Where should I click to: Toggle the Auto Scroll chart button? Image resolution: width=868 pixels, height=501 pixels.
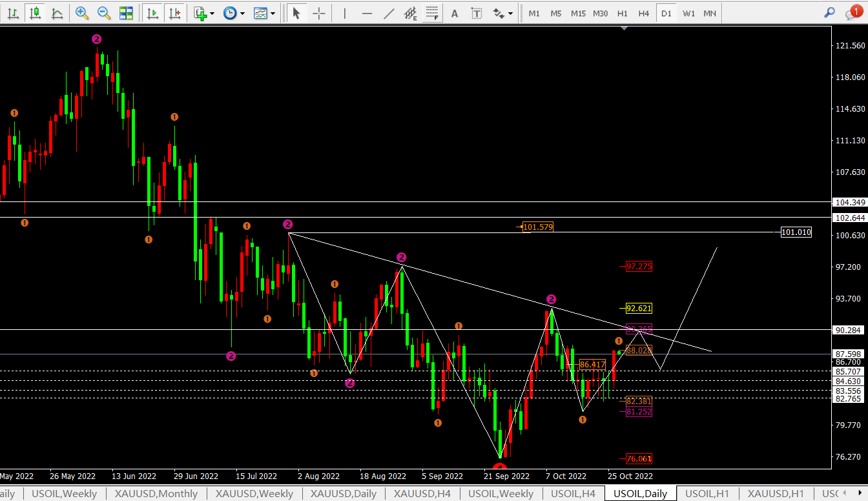tap(153, 13)
